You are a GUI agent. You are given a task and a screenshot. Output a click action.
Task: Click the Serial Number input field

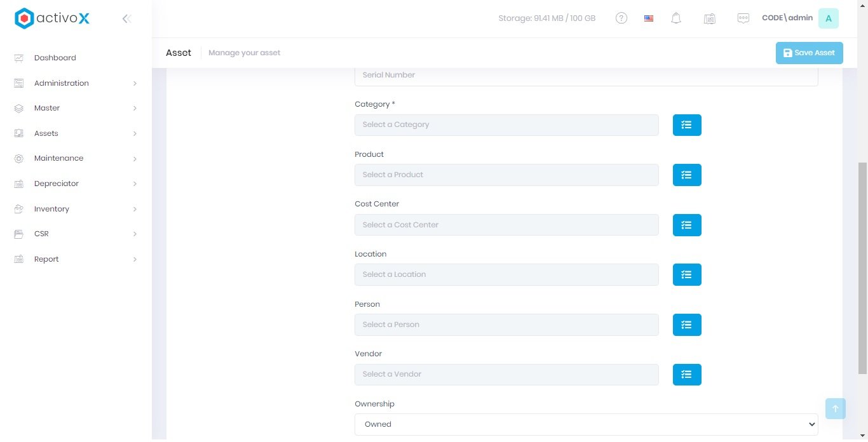click(x=586, y=75)
